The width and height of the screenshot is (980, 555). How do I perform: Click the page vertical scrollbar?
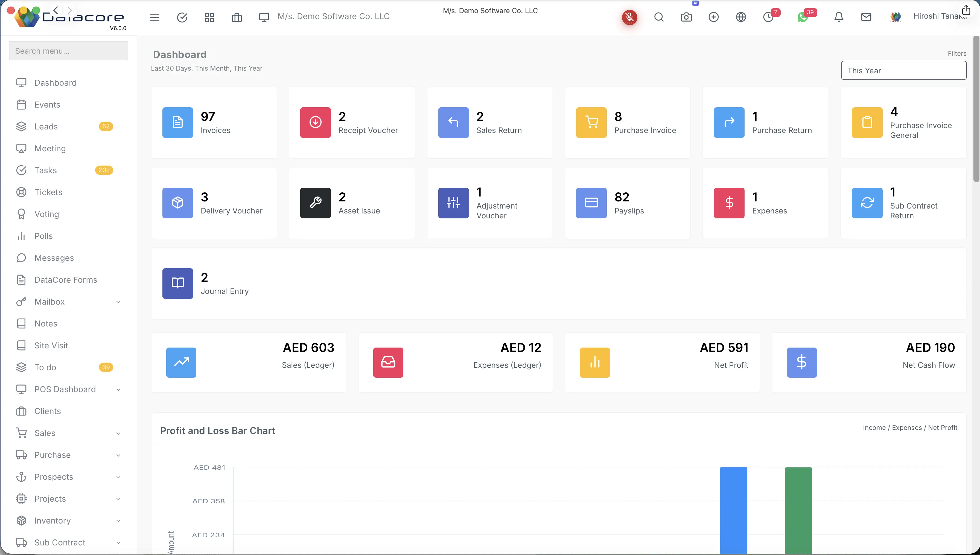976,109
